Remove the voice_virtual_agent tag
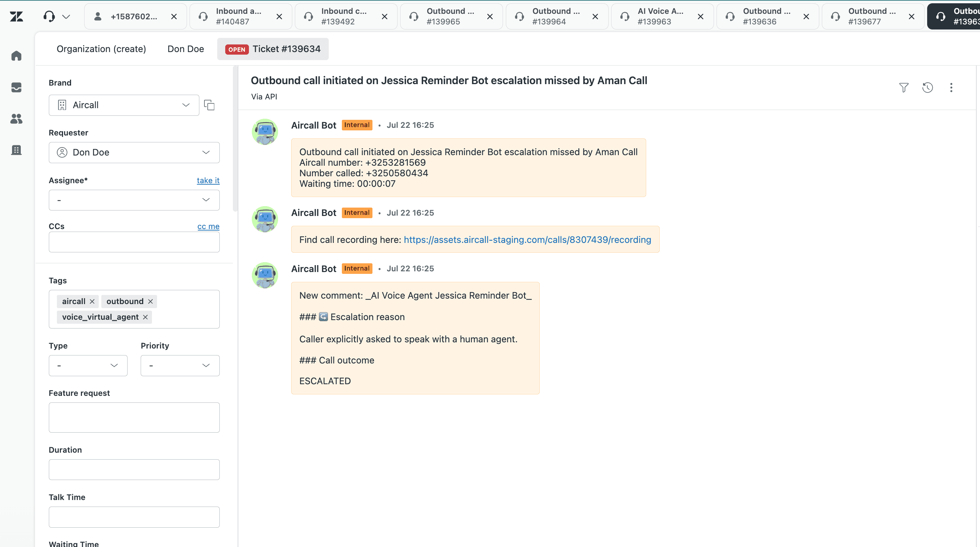This screenshot has height=547, width=980. pyautogui.click(x=145, y=317)
